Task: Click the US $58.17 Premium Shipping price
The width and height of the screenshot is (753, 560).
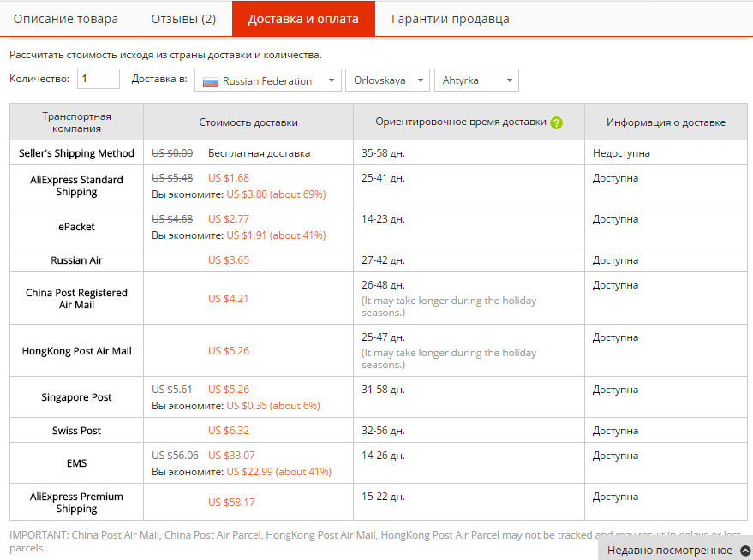Action: click(x=231, y=503)
